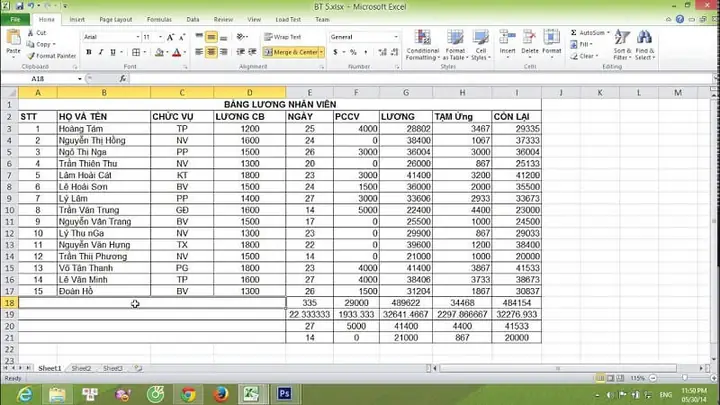Click the Increase Indent icon
Image resolution: width=720 pixels, height=405 pixels.
(x=252, y=52)
